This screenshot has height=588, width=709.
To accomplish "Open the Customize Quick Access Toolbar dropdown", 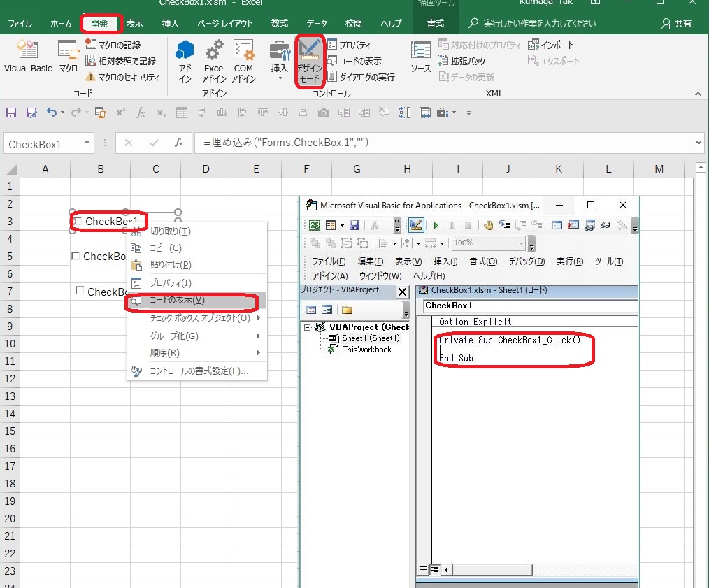I will [x=469, y=113].
